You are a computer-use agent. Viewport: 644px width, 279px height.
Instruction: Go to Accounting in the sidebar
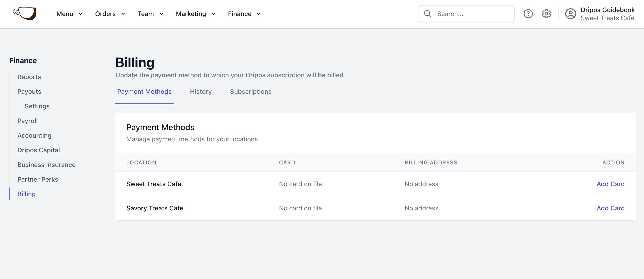[x=34, y=135]
